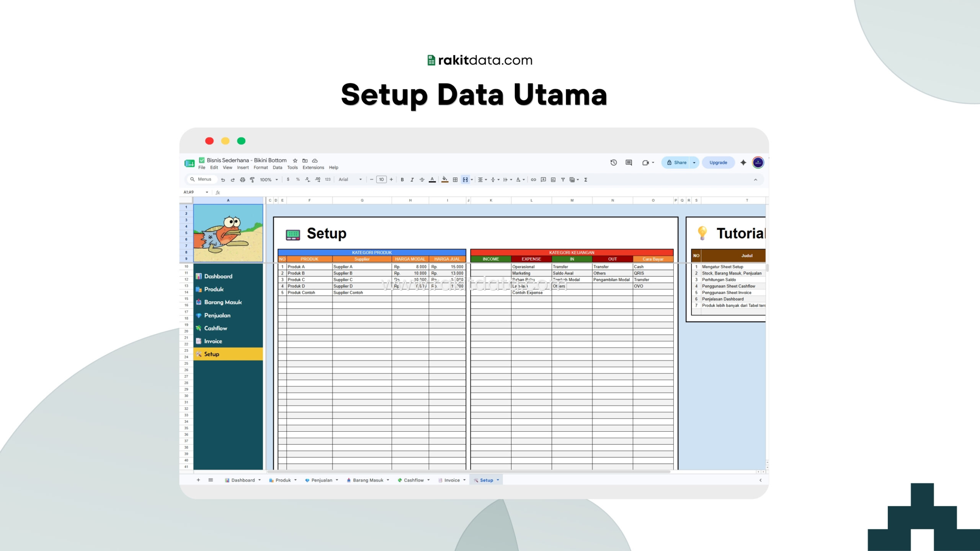Collapse the toolbar with the up chevron
The image size is (980, 551).
[755, 179]
